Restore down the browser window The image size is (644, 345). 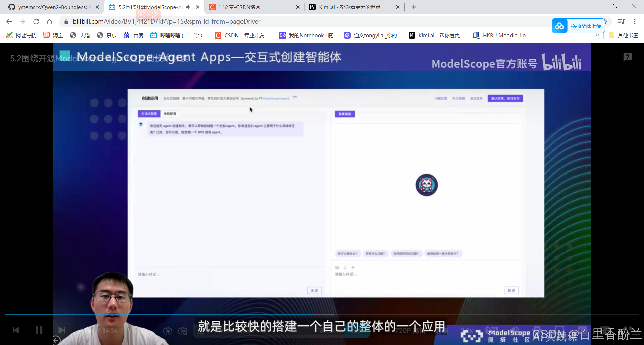[615, 6]
